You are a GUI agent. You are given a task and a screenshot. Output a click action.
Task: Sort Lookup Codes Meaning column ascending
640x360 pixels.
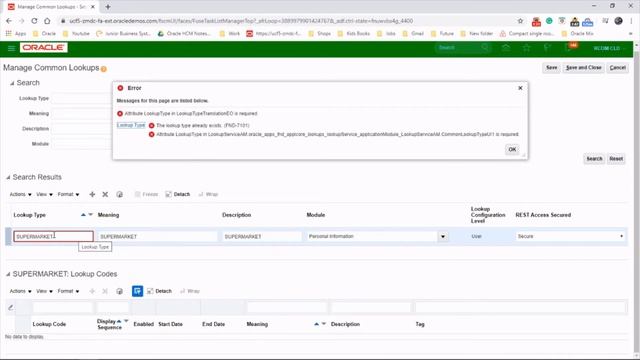pos(316,324)
